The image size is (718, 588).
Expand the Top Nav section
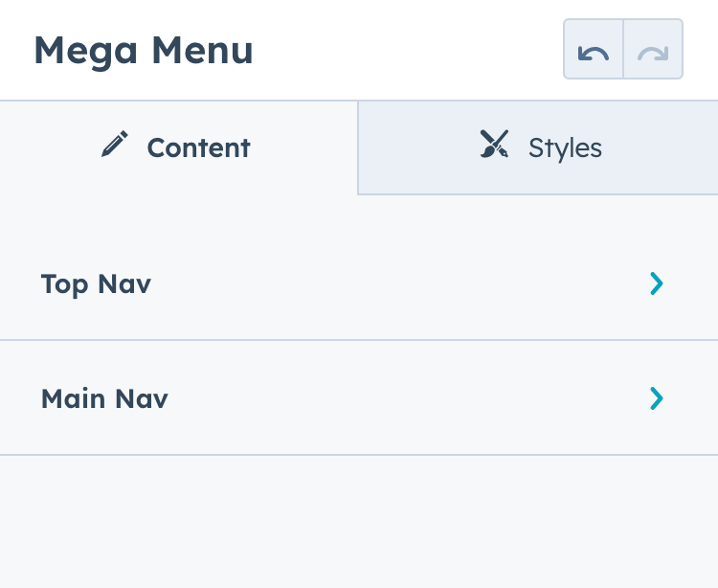tap(359, 283)
